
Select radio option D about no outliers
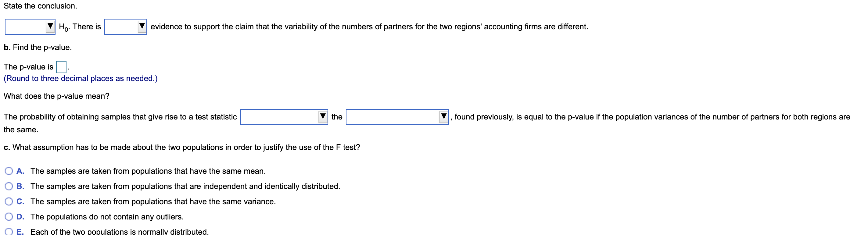click(x=9, y=217)
